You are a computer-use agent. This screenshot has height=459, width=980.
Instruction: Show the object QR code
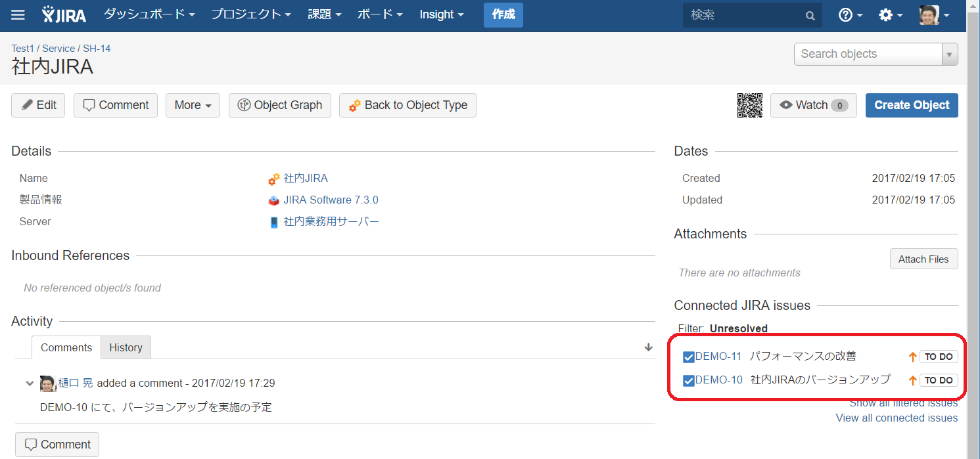pos(750,105)
